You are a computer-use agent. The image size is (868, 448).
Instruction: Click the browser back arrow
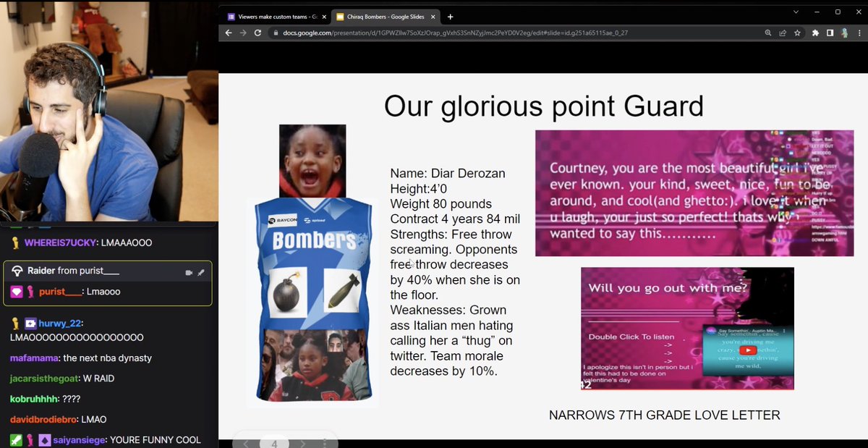click(229, 33)
